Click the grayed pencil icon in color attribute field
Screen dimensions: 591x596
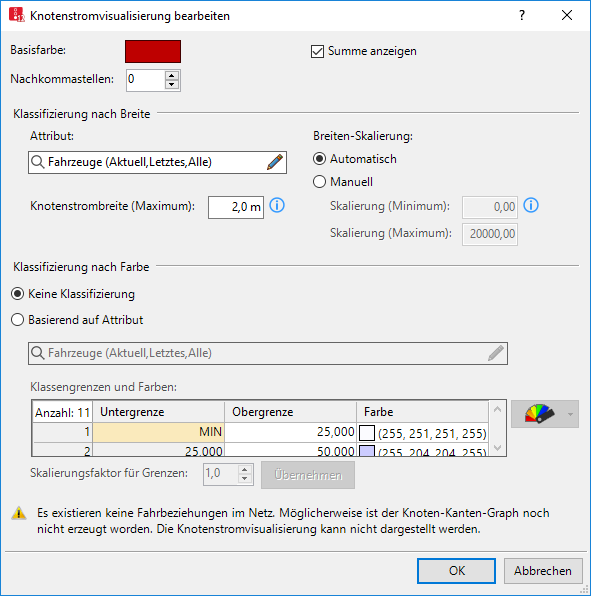(496, 353)
